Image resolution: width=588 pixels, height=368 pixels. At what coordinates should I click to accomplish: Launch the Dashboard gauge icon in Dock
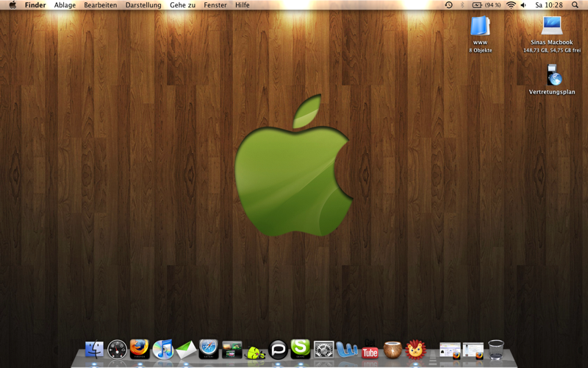117,349
